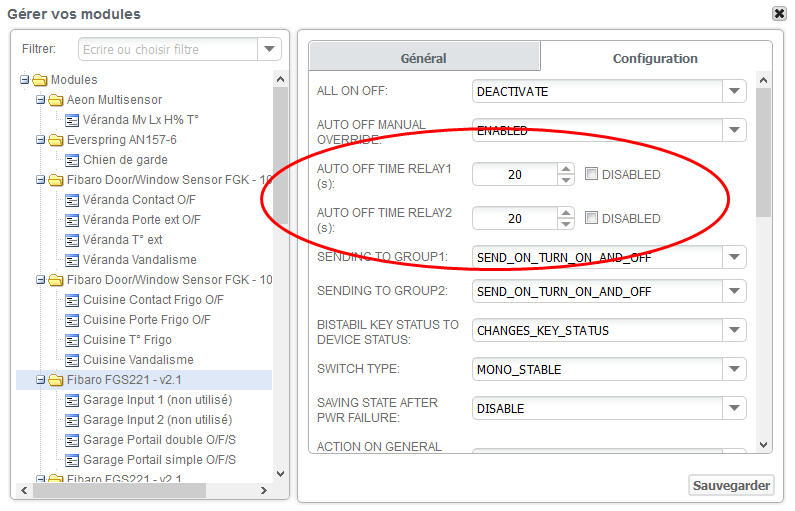The height and width of the screenshot is (511, 795).
Task: Click the module icon beside Chien de garde
Action: pos(72,160)
